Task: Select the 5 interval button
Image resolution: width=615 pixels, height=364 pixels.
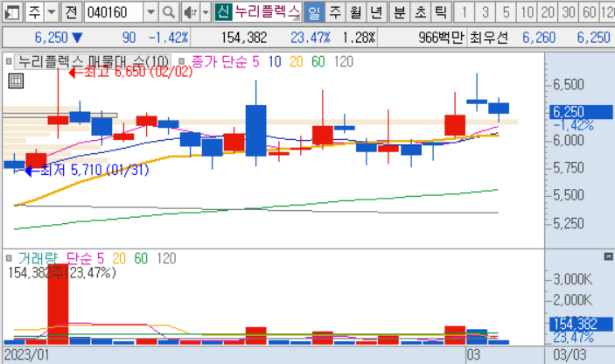Action: (x=506, y=12)
